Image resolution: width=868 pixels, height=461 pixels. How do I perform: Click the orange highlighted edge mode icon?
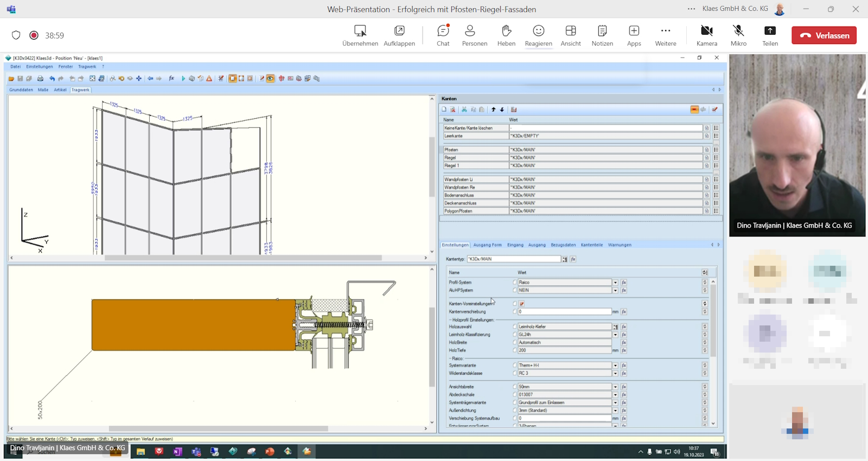tap(694, 110)
